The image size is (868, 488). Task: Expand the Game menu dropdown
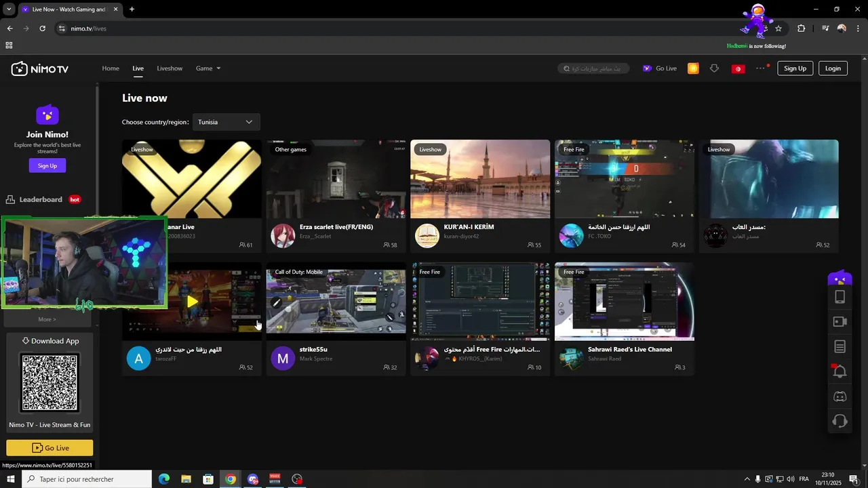[x=208, y=68]
